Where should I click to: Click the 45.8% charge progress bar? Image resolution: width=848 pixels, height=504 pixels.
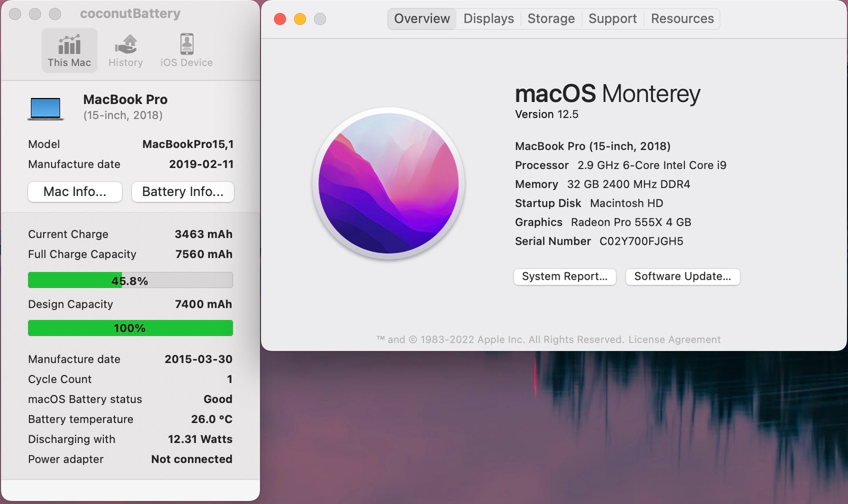click(130, 280)
